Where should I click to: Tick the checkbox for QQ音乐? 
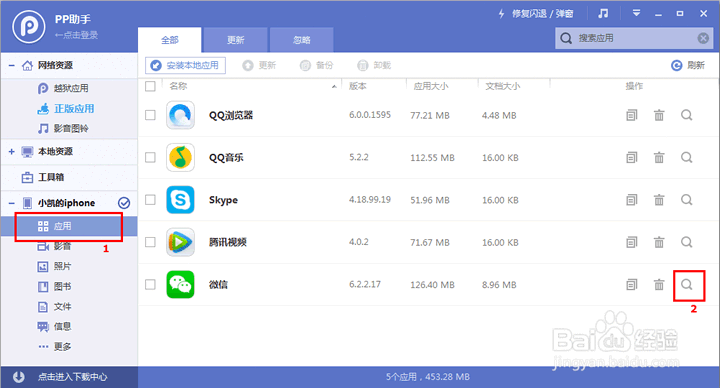click(x=150, y=157)
